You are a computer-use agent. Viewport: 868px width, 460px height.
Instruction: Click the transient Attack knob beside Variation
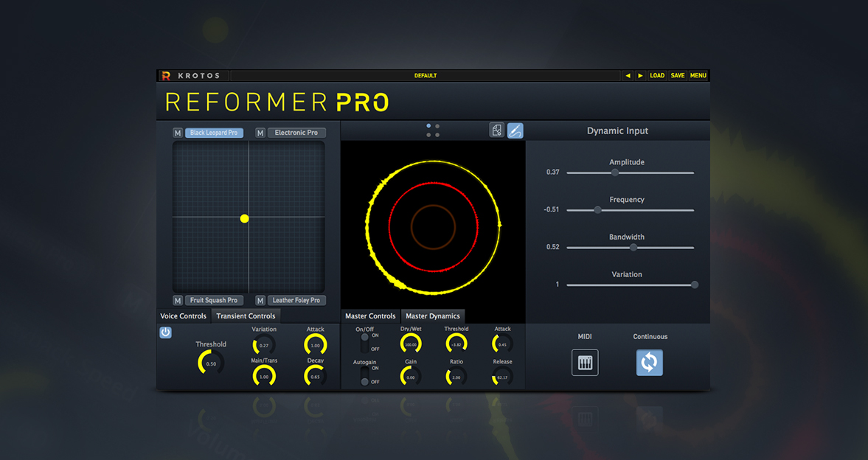pyautogui.click(x=315, y=345)
